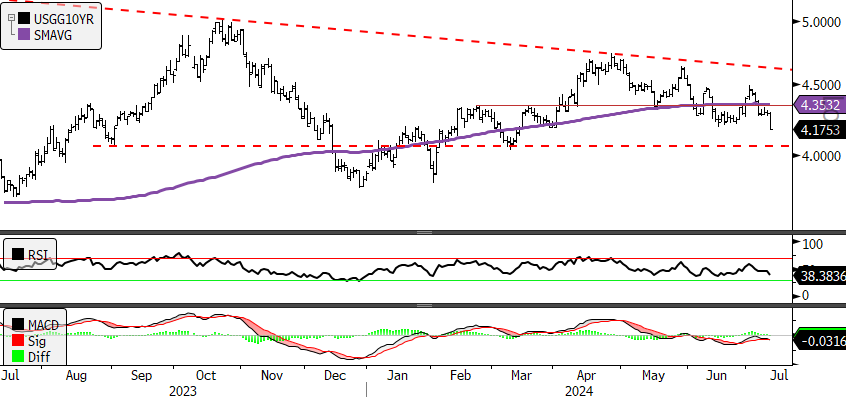Click the Jul label following Jun

[780, 375]
